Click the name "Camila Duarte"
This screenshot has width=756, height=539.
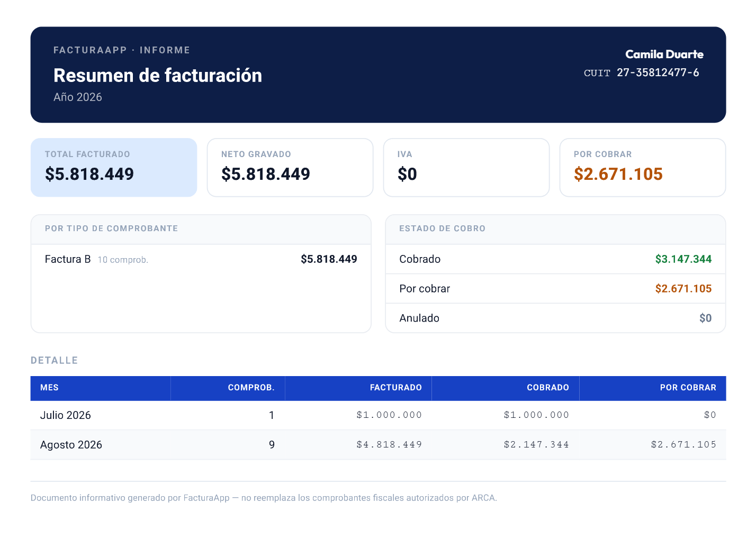tap(664, 54)
